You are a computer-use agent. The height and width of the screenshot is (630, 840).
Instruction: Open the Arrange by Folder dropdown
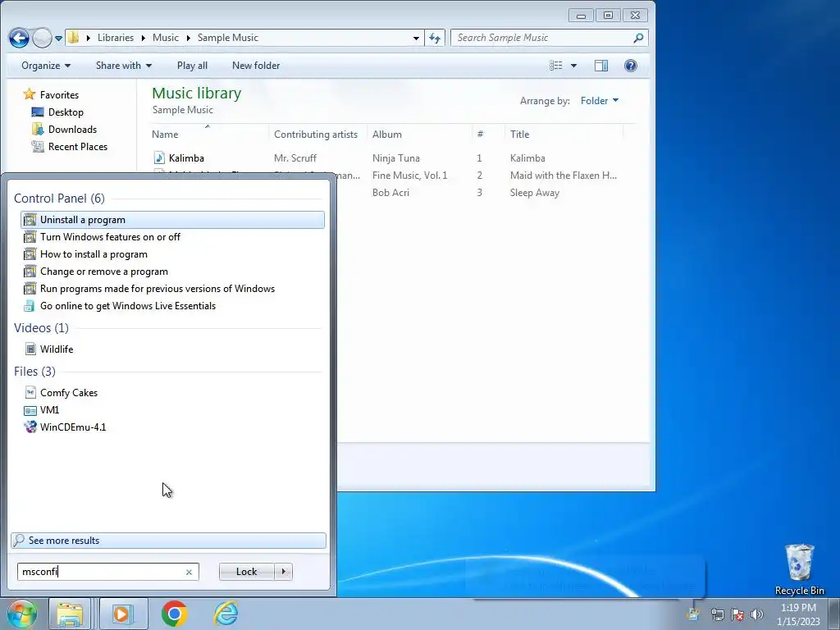(599, 100)
